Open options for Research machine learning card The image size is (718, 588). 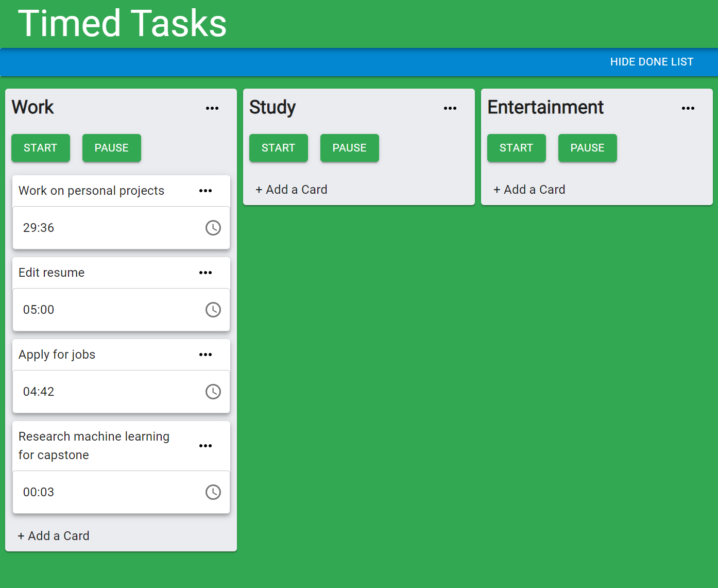(206, 446)
